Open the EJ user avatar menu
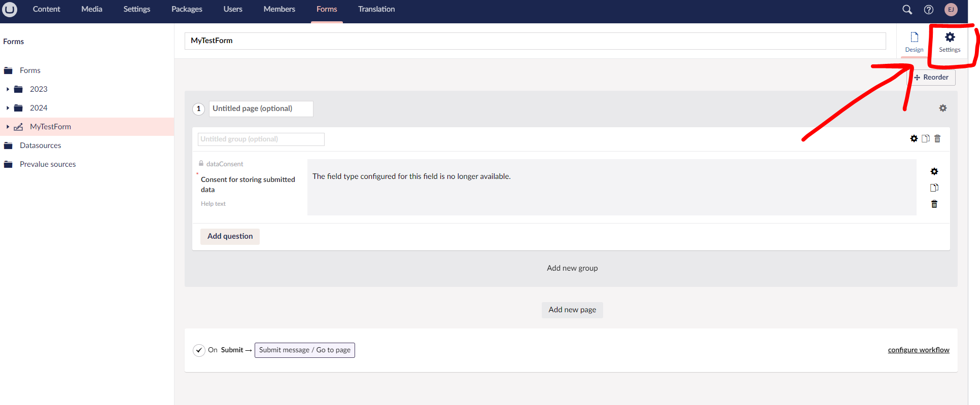Viewport: 980px width, 405px height. 951,9
